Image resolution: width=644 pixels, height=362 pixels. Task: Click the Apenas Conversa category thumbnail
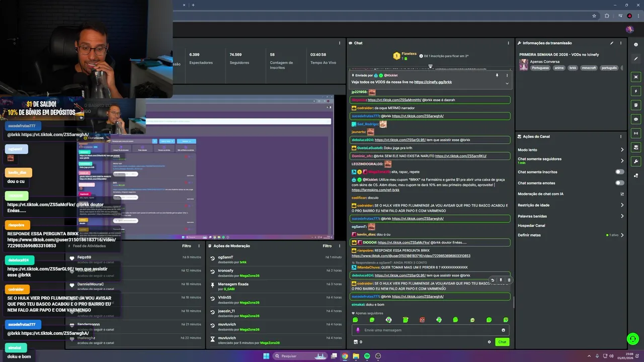point(524,65)
